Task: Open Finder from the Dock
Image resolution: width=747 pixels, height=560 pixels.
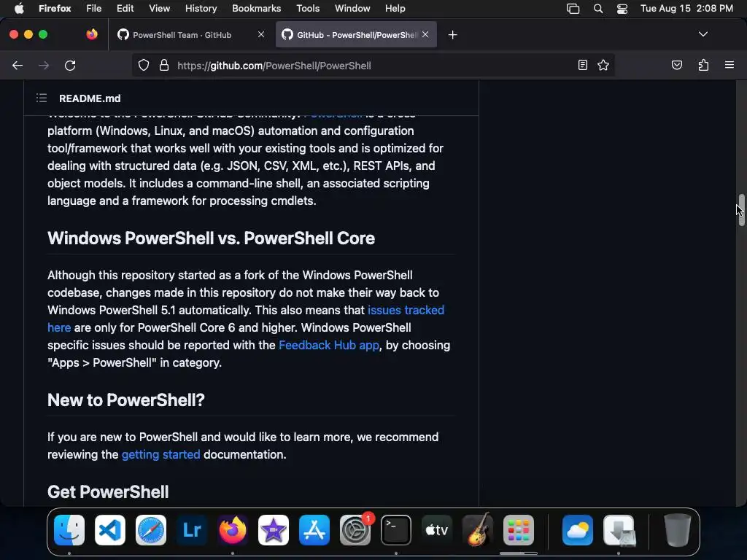Action: [x=69, y=530]
